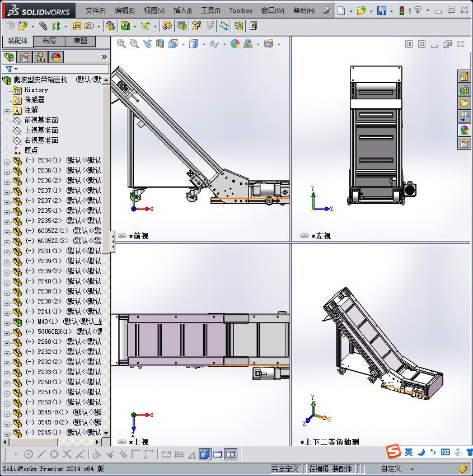
Task: Open the 编辑(E) menu
Action: 125,11
